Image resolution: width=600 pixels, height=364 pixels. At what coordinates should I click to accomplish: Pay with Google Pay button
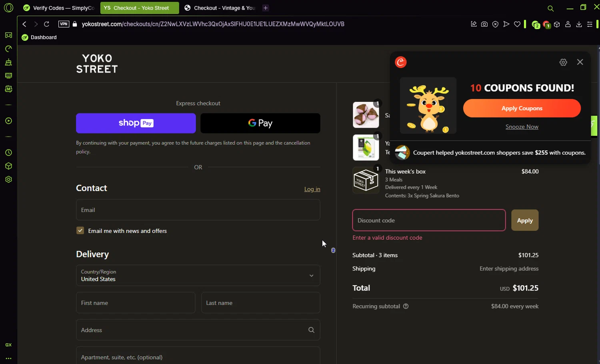260,123
